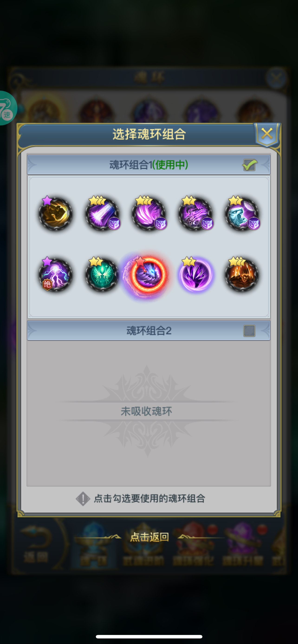Tap 点击返回 to go back
298x644 pixels.
149,537
